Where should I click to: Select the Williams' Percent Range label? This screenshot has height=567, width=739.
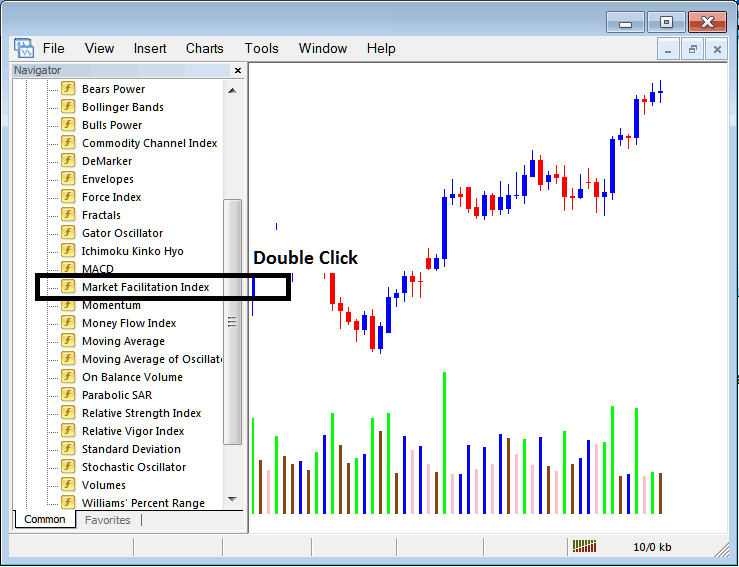(143, 503)
